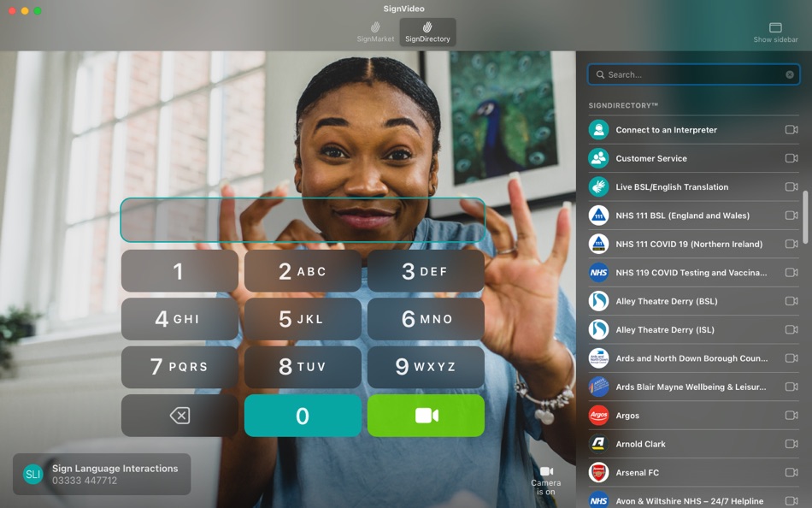Video call NHS 119 COVID Testing and Vaccination
Viewport: 812px width, 508px height.
[x=791, y=272]
